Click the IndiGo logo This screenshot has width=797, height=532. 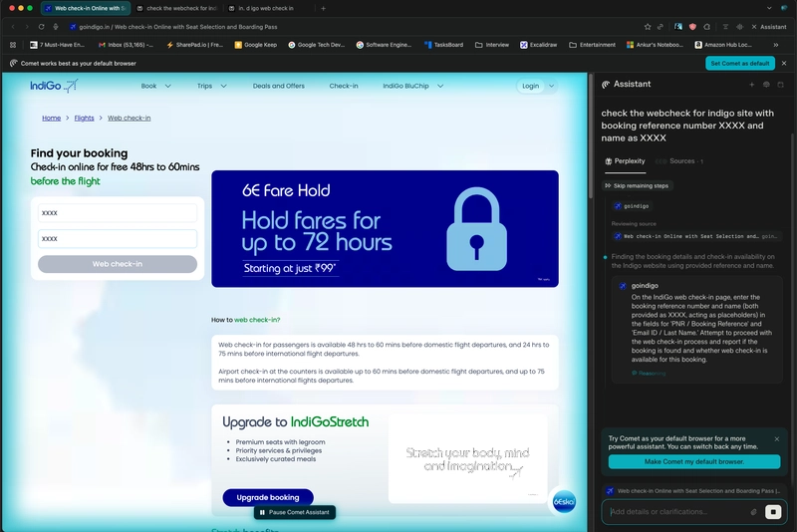point(53,86)
